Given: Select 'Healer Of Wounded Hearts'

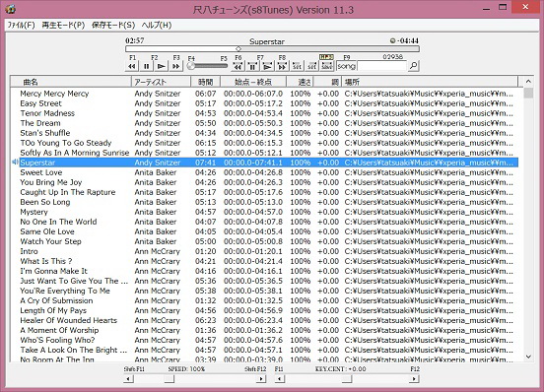Looking at the screenshot, I should point(68,320).
